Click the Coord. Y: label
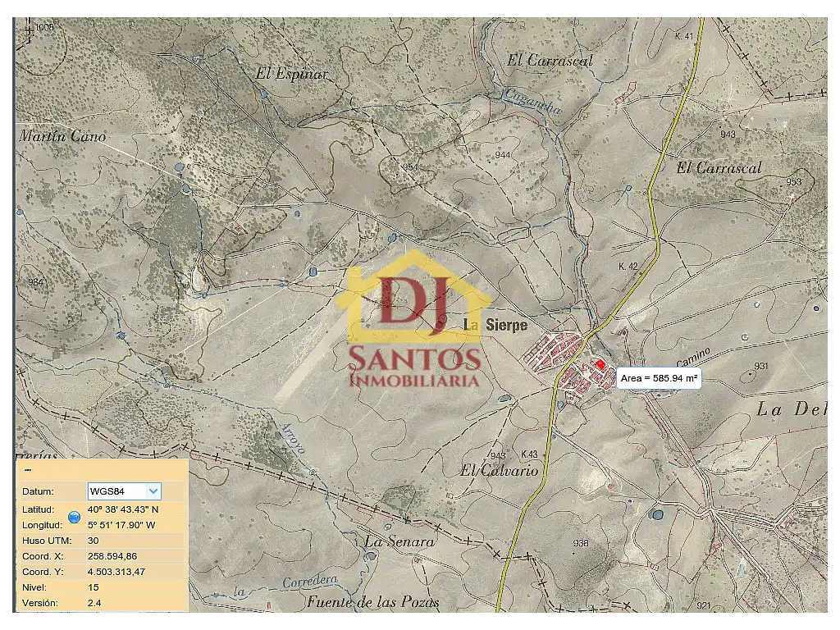The image size is (840, 630). tap(43, 572)
